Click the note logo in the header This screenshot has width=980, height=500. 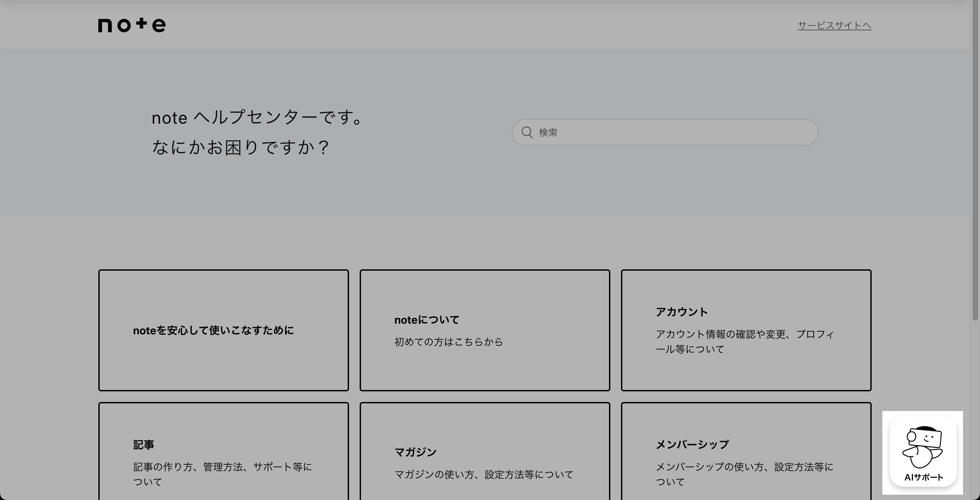click(x=132, y=25)
